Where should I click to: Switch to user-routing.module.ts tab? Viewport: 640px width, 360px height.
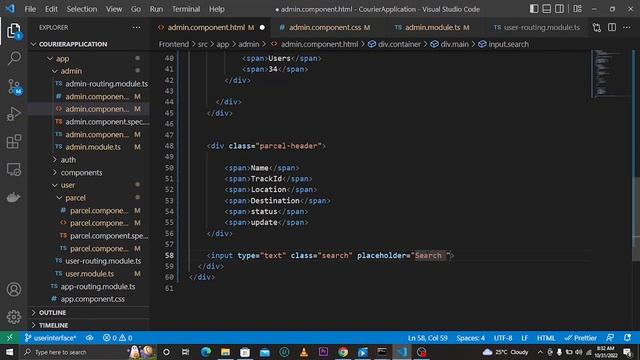click(x=537, y=27)
